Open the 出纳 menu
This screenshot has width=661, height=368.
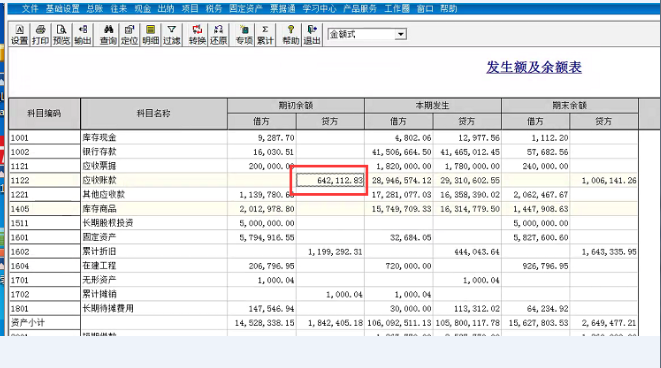tap(166, 8)
